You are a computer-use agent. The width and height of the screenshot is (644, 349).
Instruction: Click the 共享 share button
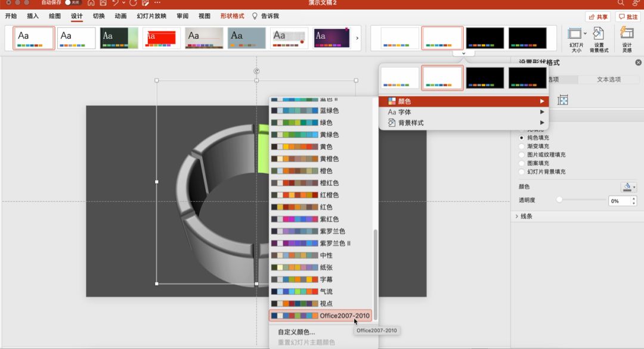[x=597, y=17]
